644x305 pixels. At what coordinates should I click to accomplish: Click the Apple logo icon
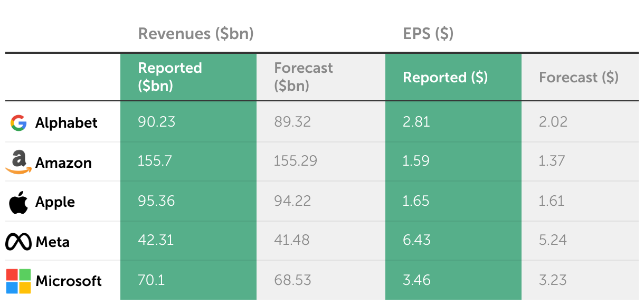pos(18,202)
